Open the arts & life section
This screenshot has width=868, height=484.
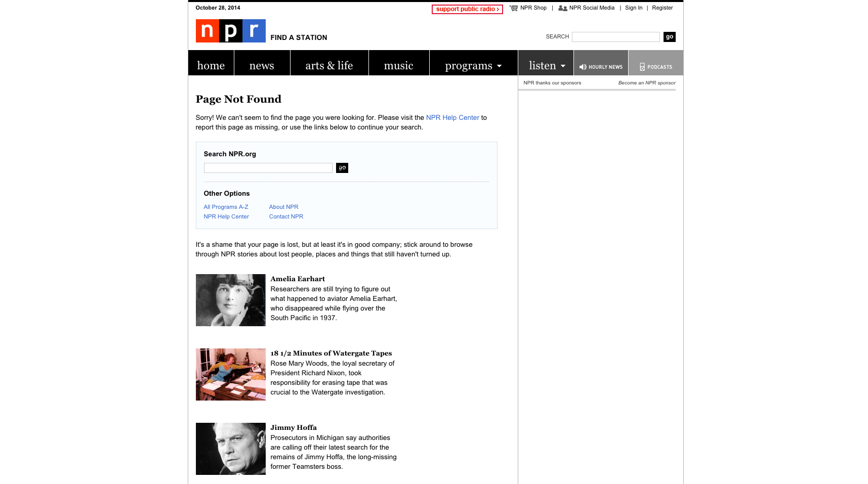(329, 66)
